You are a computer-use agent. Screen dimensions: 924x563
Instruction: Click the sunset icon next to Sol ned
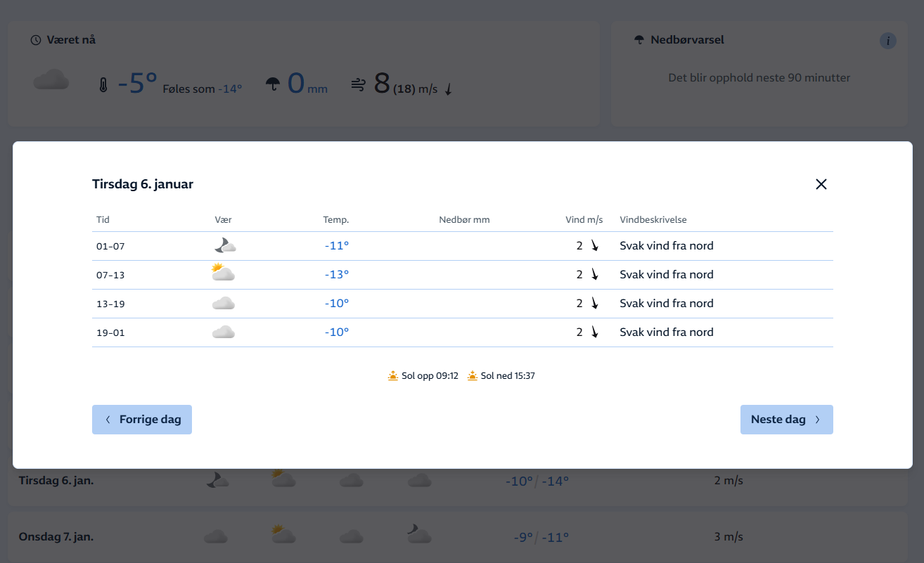pos(473,376)
